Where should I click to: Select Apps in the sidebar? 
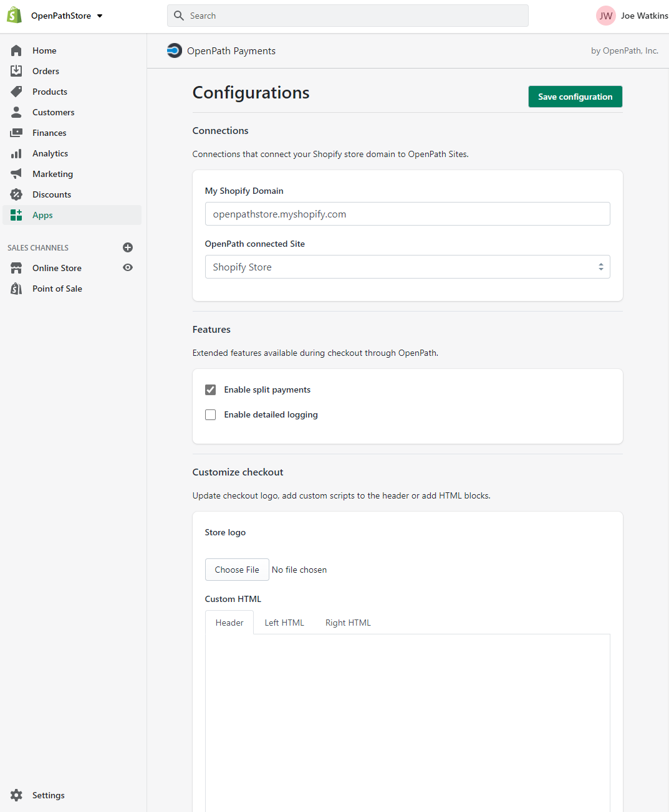coord(72,215)
